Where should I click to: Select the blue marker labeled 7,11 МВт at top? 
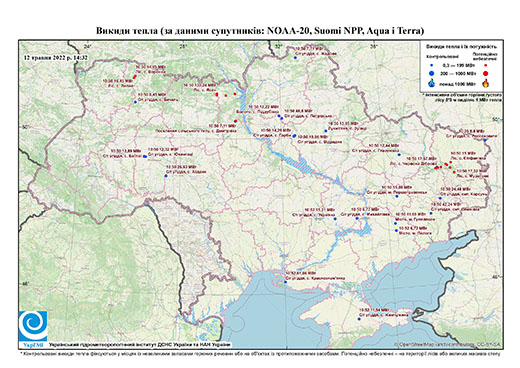295,58
